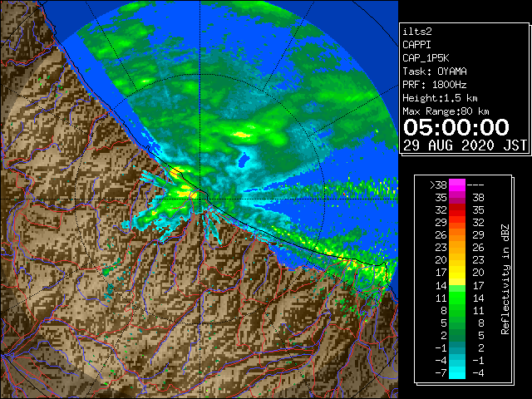Click the 'Task: OYAMA' line

click(x=435, y=71)
